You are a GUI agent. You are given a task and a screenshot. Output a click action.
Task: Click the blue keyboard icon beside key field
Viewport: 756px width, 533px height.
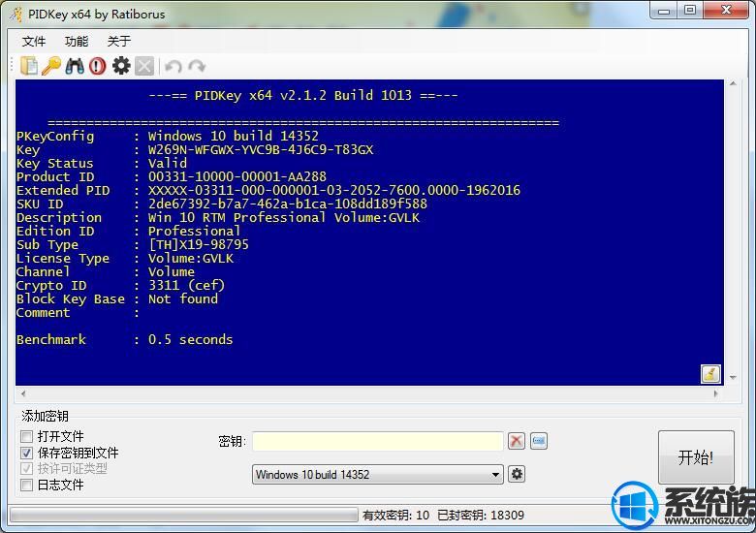(x=539, y=441)
